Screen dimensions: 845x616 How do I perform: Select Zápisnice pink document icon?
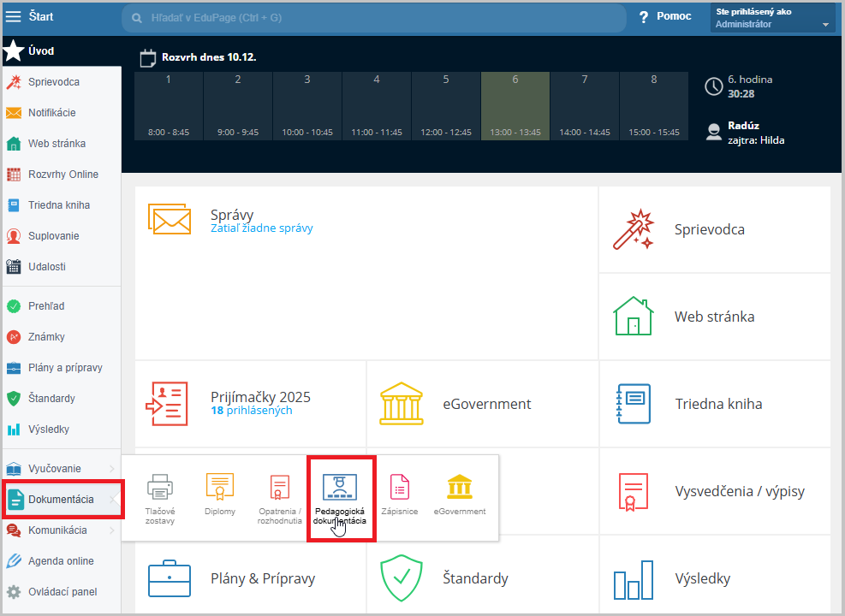click(x=400, y=487)
